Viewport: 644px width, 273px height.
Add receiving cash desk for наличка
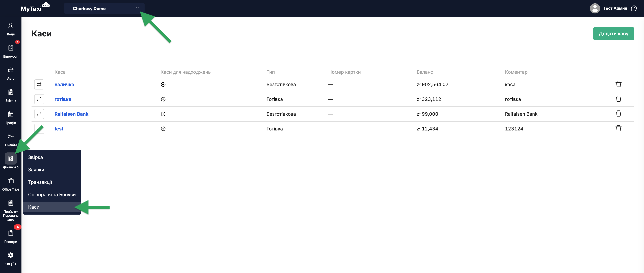click(x=163, y=84)
